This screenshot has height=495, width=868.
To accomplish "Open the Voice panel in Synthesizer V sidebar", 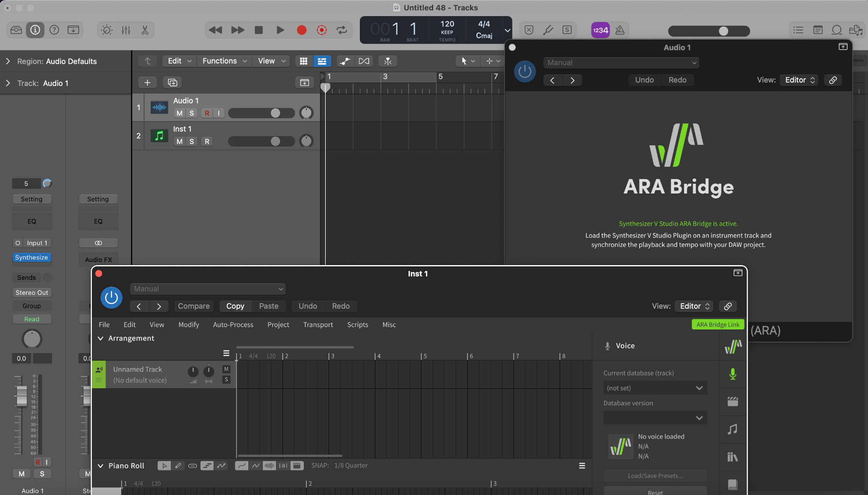I will [x=733, y=374].
